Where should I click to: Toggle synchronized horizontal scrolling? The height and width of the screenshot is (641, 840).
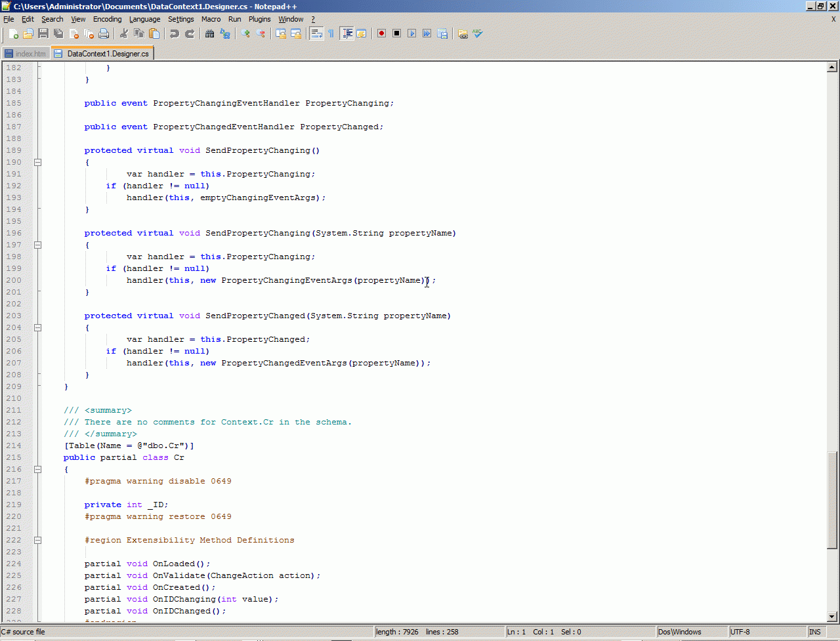(x=296, y=33)
